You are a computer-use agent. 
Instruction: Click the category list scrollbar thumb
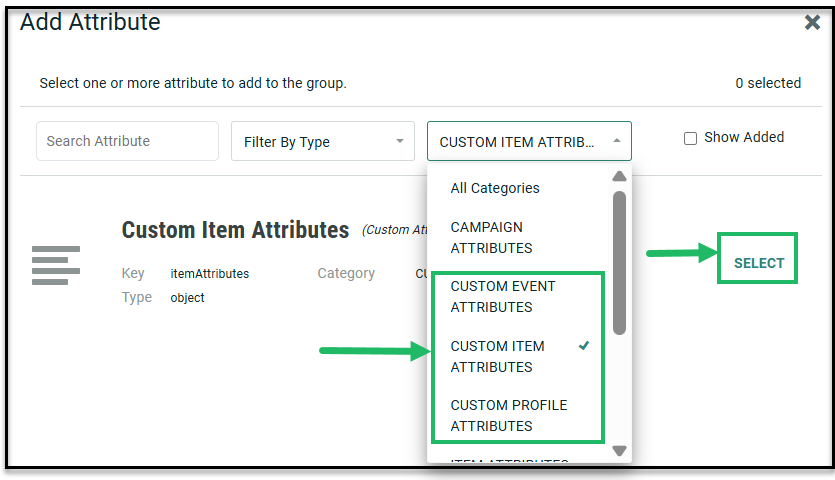tap(619, 262)
